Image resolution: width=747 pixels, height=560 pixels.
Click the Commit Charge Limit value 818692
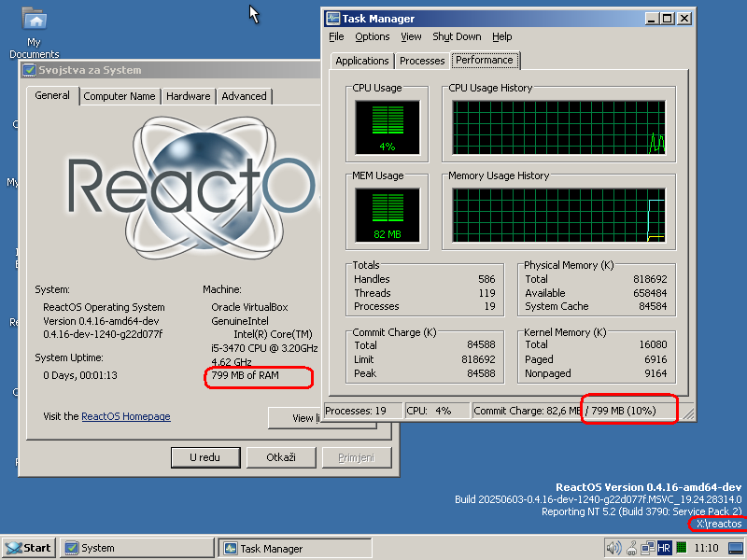click(x=478, y=359)
